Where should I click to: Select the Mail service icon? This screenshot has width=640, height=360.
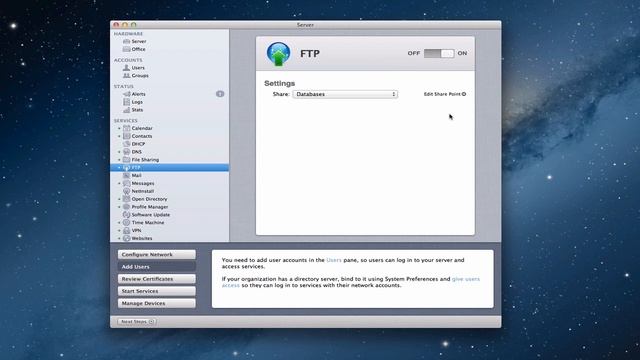pyautogui.click(x=127, y=176)
